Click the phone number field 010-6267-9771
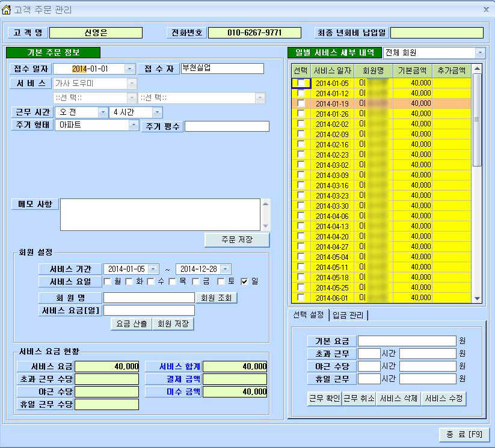 [255, 33]
